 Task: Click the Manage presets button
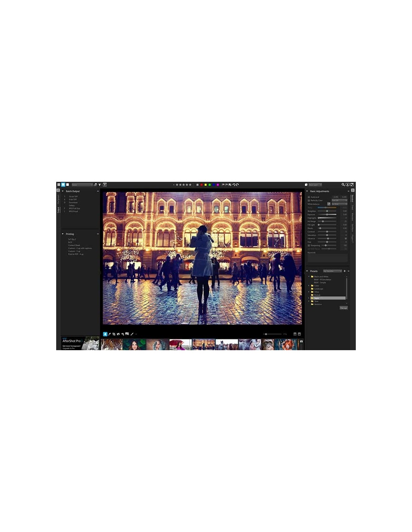pos(343,308)
